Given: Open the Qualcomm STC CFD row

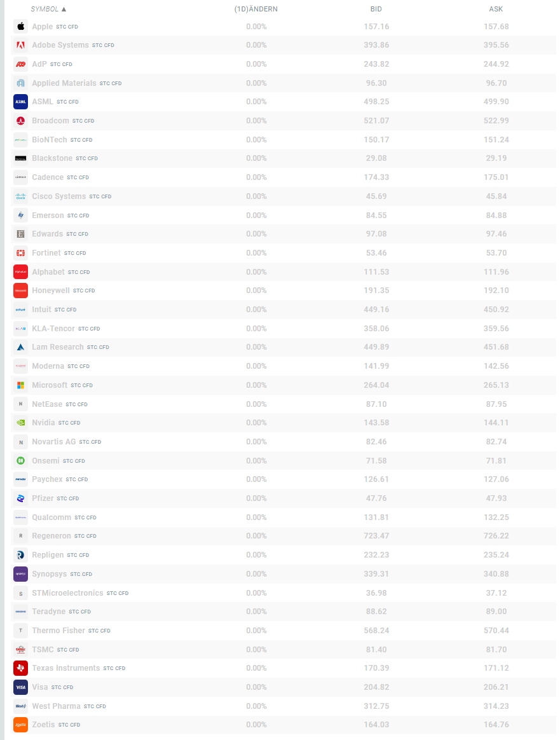Looking at the screenshot, I should click(283, 517).
